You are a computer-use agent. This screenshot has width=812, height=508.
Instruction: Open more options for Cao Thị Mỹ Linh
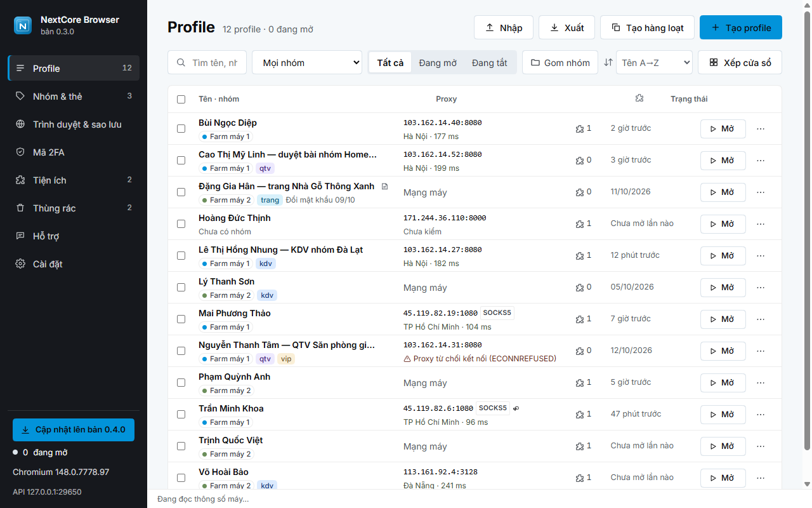[761, 160]
